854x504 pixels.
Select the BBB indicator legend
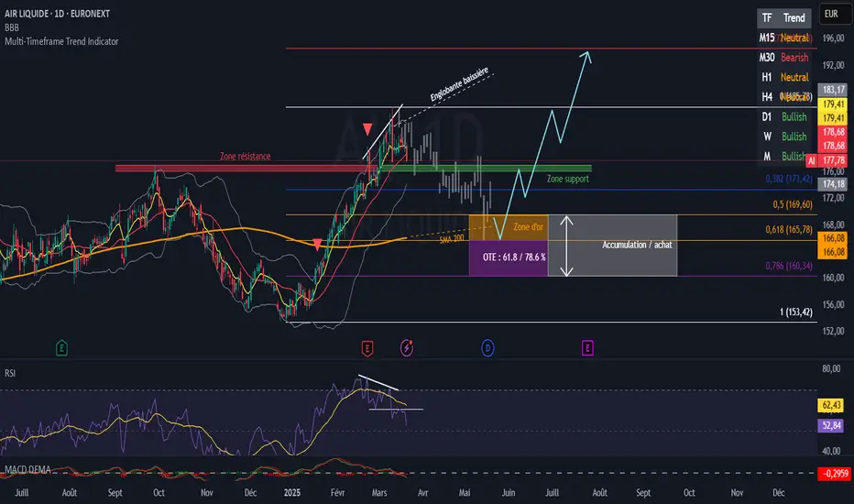(x=11, y=27)
